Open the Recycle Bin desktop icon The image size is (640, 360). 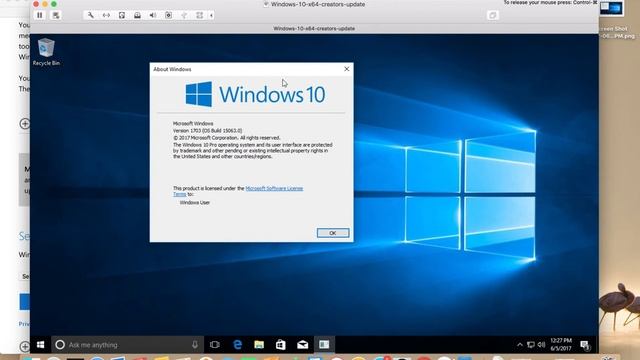coord(46,52)
